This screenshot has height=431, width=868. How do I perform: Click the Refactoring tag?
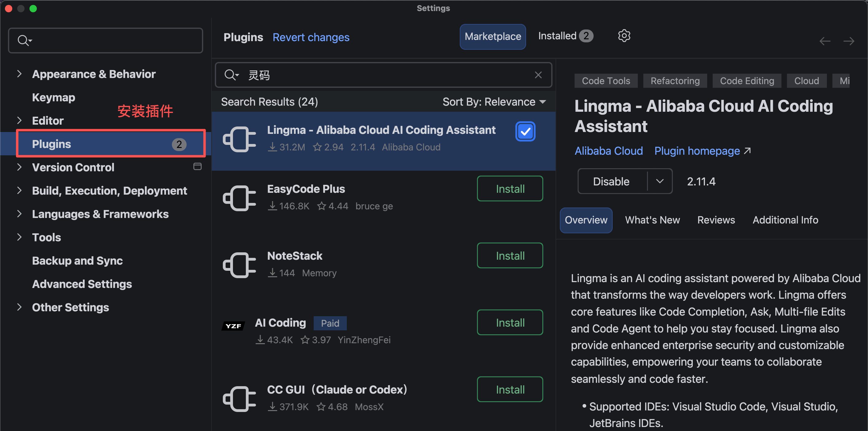click(675, 81)
